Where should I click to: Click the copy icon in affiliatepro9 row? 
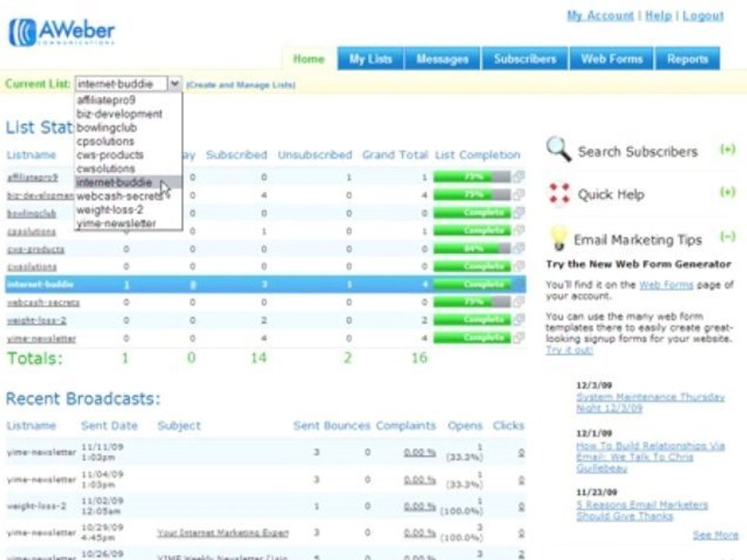click(x=519, y=177)
